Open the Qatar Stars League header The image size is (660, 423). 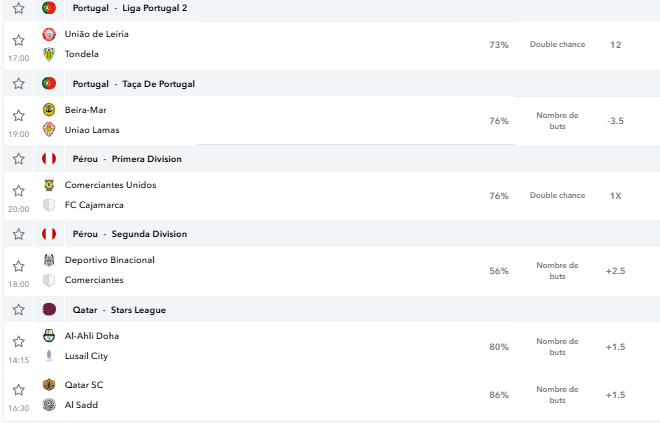119,310
